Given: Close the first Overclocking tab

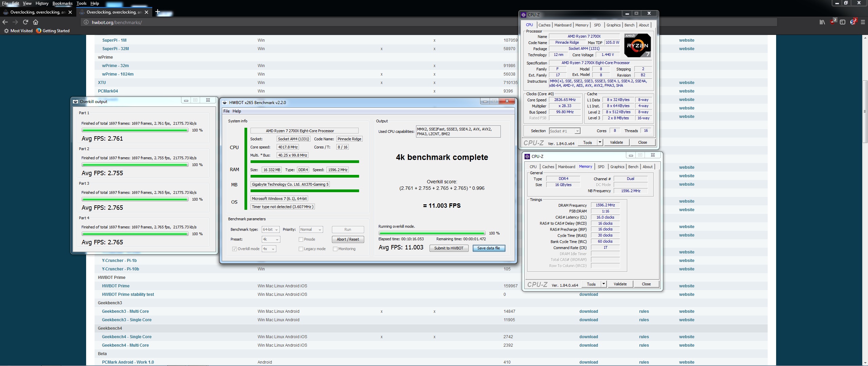Looking at the screenshot, I should (70, 12).
